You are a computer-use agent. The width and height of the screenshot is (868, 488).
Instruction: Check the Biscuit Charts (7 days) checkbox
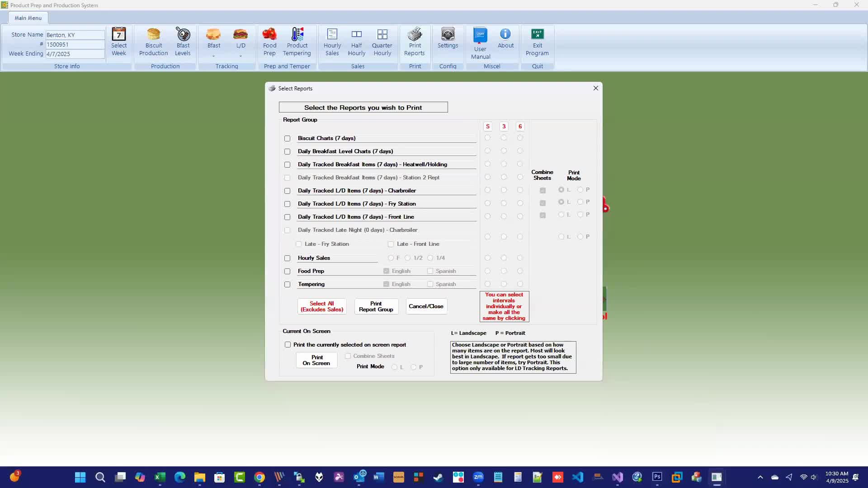[x=287, y=139]
